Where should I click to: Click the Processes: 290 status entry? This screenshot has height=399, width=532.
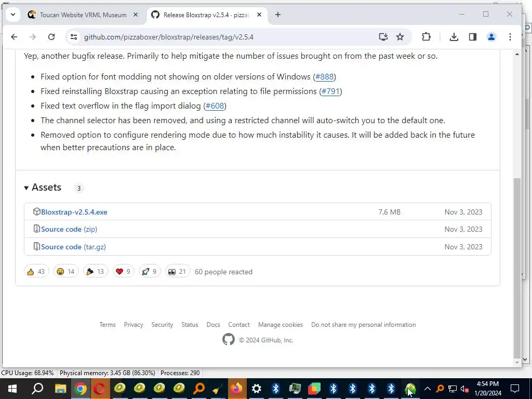(180, 373)
